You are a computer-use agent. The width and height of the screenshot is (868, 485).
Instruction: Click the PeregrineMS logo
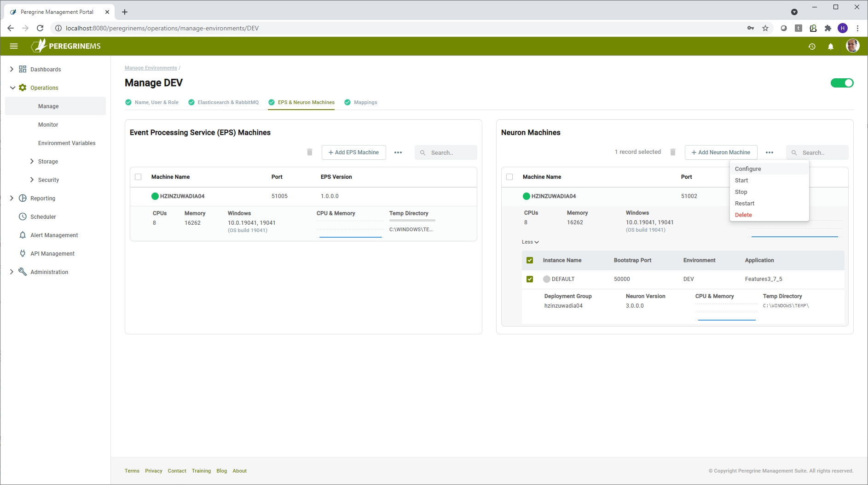coord(66,46)
